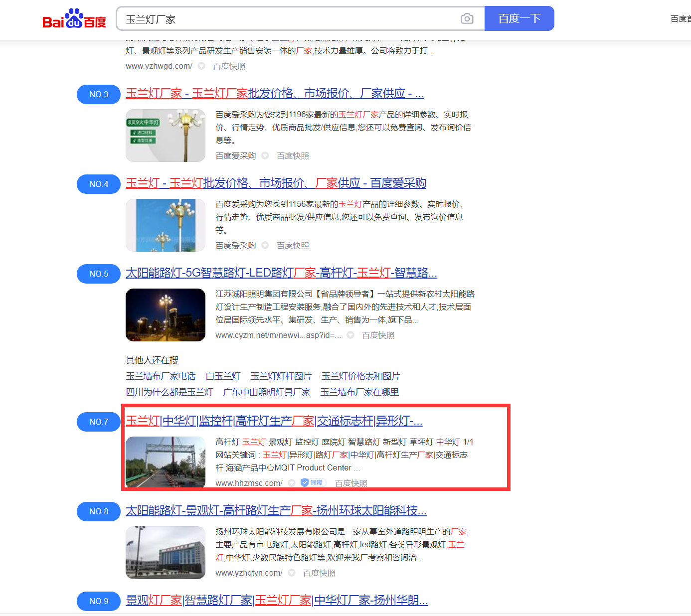The width and height of the screenshot is (691, 616).
Task: Open the NO.5 night street lamp thumbnail
Action: pos(166,315)
